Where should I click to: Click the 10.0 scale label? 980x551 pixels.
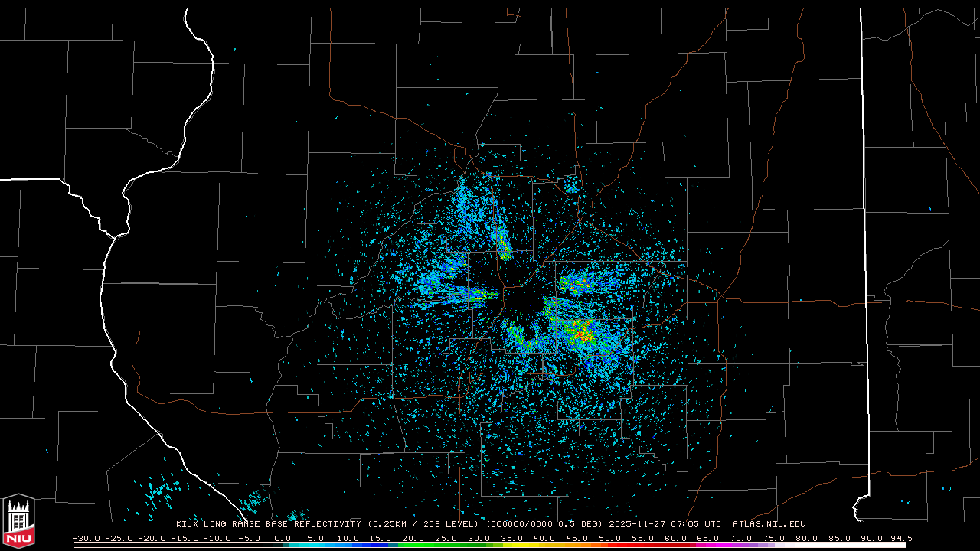[x=348, y=538]
